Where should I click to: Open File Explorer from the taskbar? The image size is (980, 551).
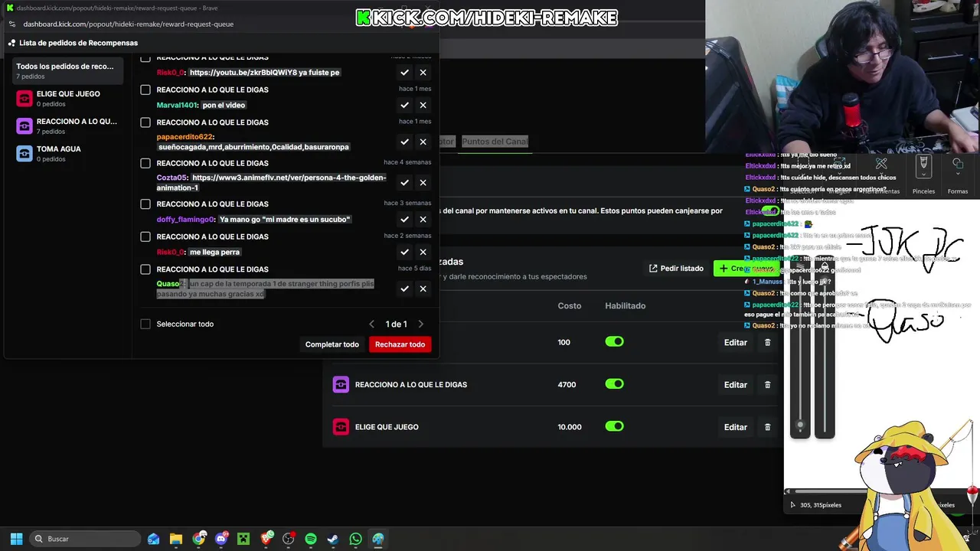click(176, 539)
